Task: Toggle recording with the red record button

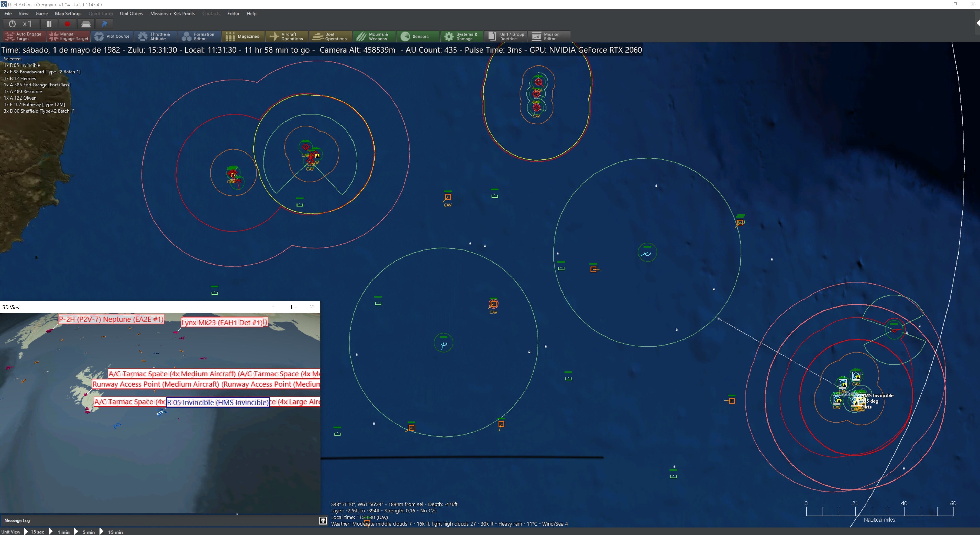Action: pyautogui.click(x=67, y=24)
